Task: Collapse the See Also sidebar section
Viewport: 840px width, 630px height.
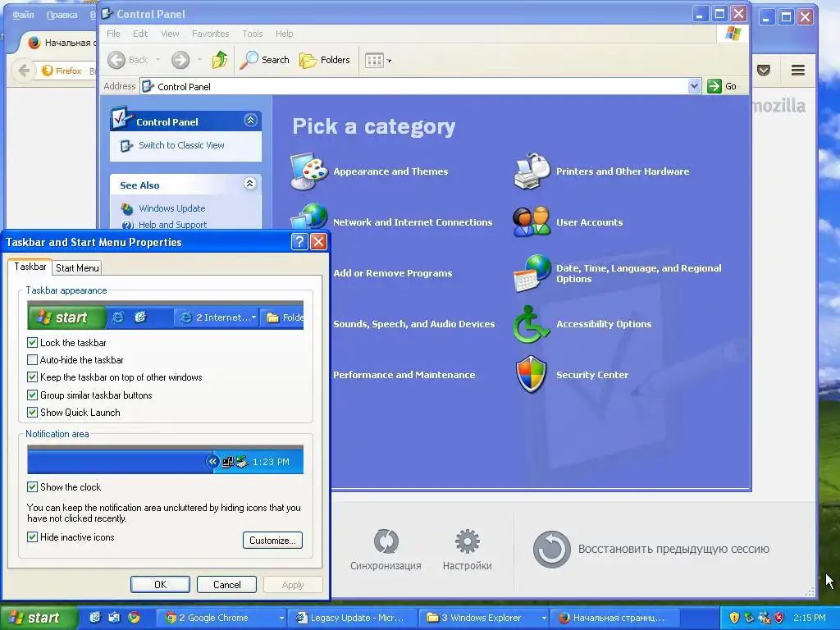Action: (249, 184)
